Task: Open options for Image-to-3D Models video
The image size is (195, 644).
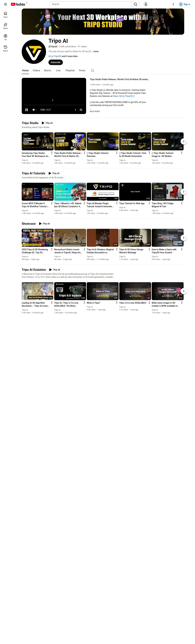Action: coord(181,153)
